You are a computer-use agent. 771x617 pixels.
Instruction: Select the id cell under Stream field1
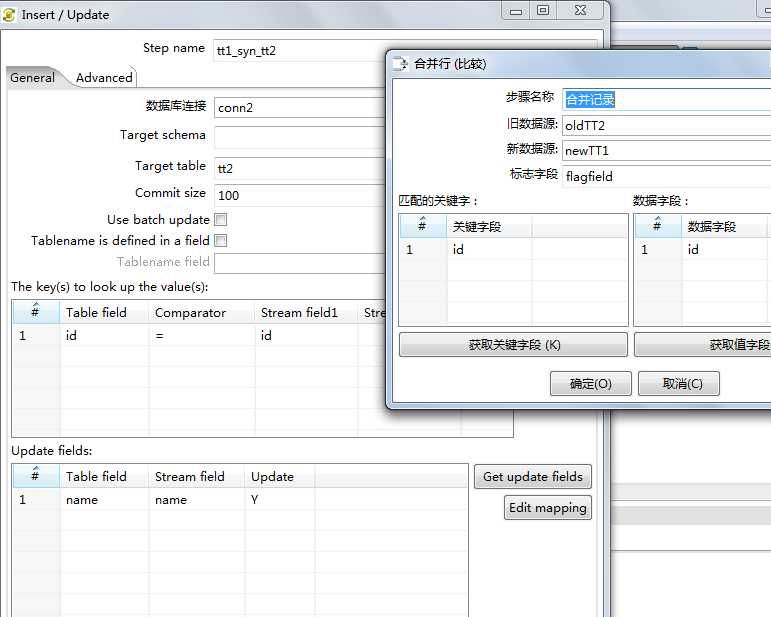click(306, 335)
